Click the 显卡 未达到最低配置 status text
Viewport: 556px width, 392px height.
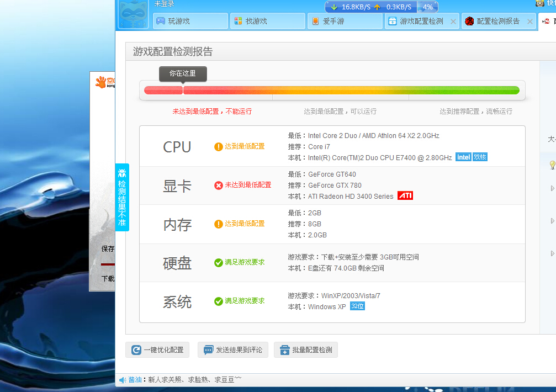click(248, 185)
